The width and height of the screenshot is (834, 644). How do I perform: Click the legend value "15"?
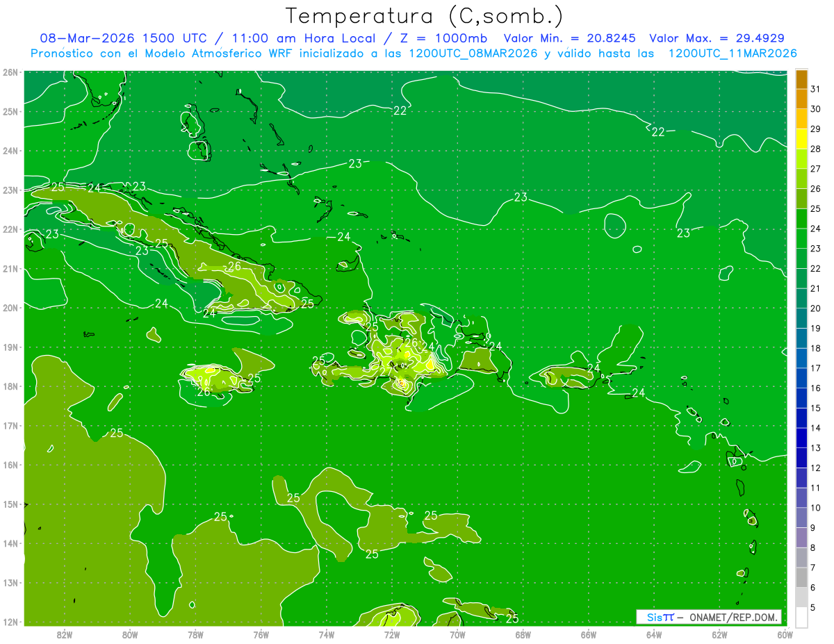[815, 408]
